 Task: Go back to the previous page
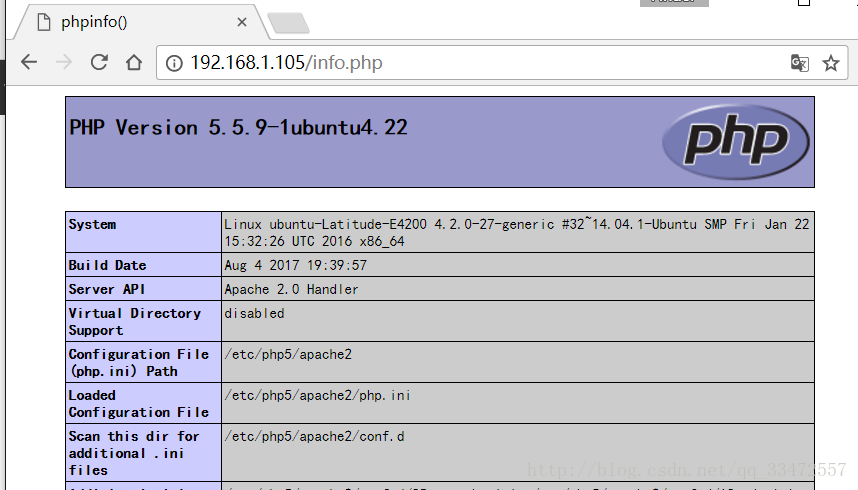(x=29, y=62)
